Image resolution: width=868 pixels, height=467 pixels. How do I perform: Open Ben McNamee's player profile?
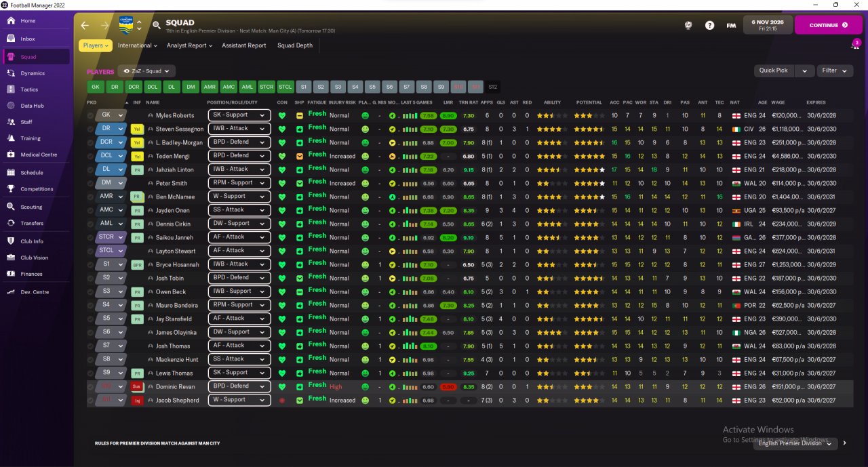pos(175,197)
